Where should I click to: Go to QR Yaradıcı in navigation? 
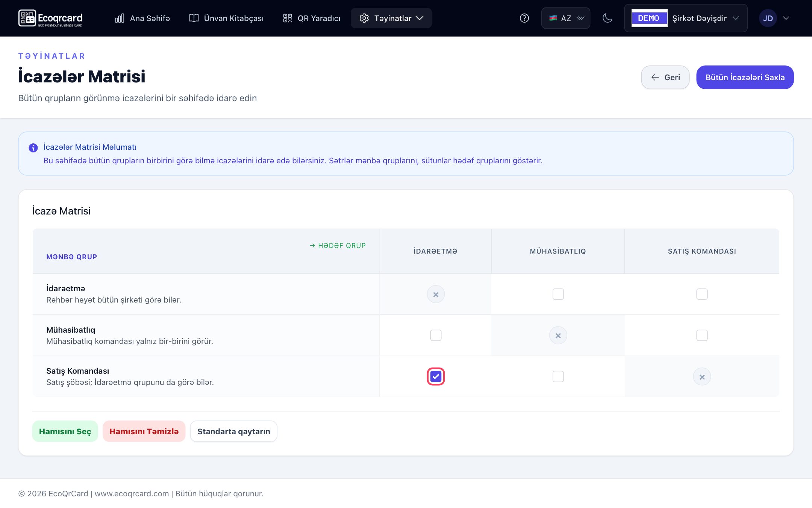[312, 18]
